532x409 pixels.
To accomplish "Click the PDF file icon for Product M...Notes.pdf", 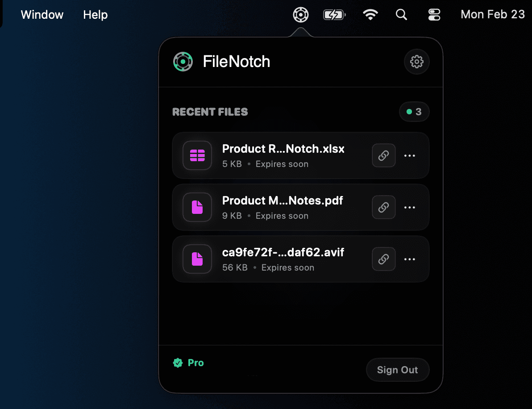I will pos(197,207).
